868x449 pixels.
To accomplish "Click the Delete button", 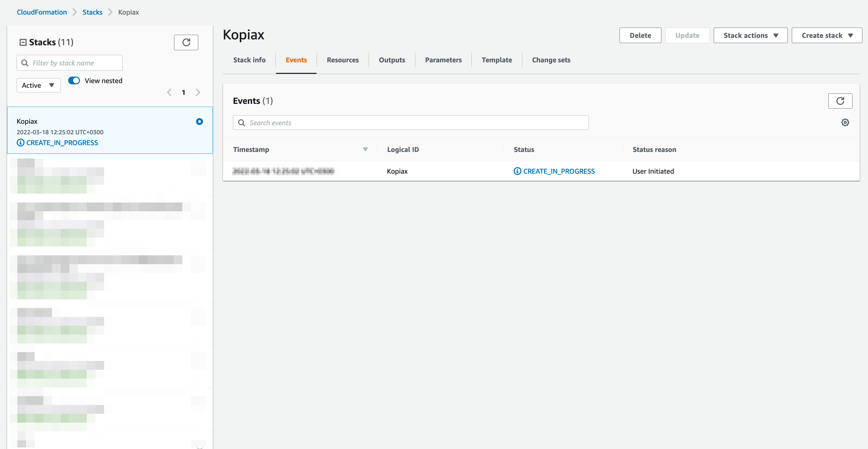I will (x=640, y=35).
